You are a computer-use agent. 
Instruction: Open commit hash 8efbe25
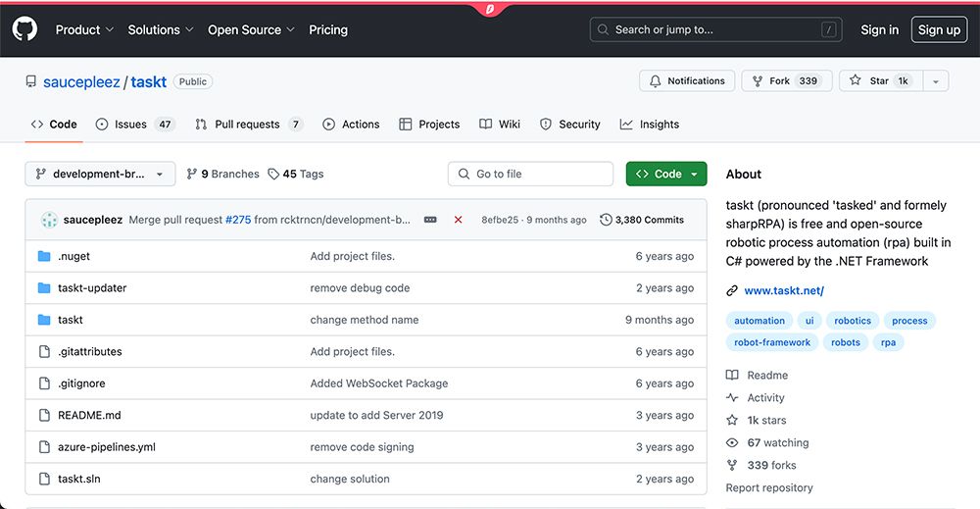(x=500, y=220)
